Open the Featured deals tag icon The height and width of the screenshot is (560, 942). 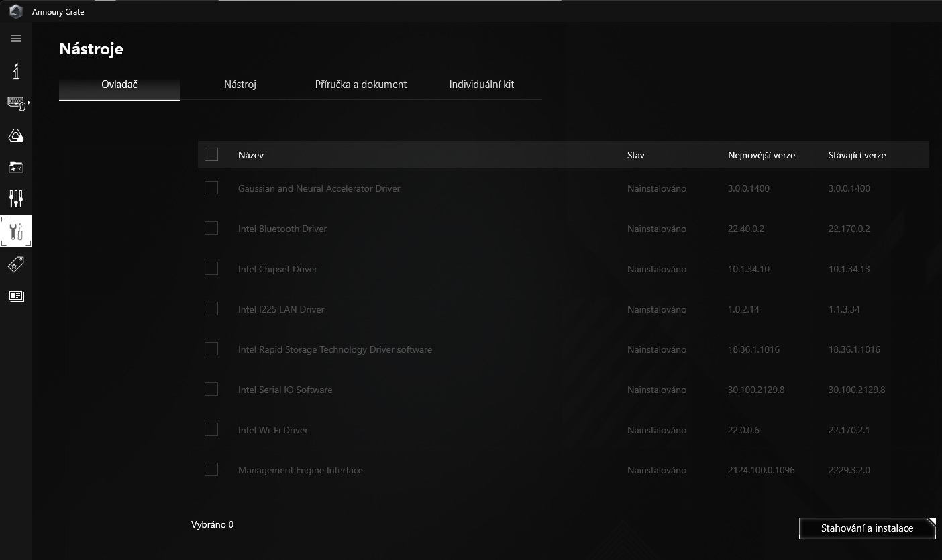click(x=16, y=264)
